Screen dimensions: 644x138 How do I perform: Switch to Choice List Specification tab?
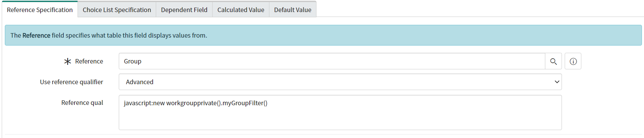pyautogui.click(x=117, y=10)
